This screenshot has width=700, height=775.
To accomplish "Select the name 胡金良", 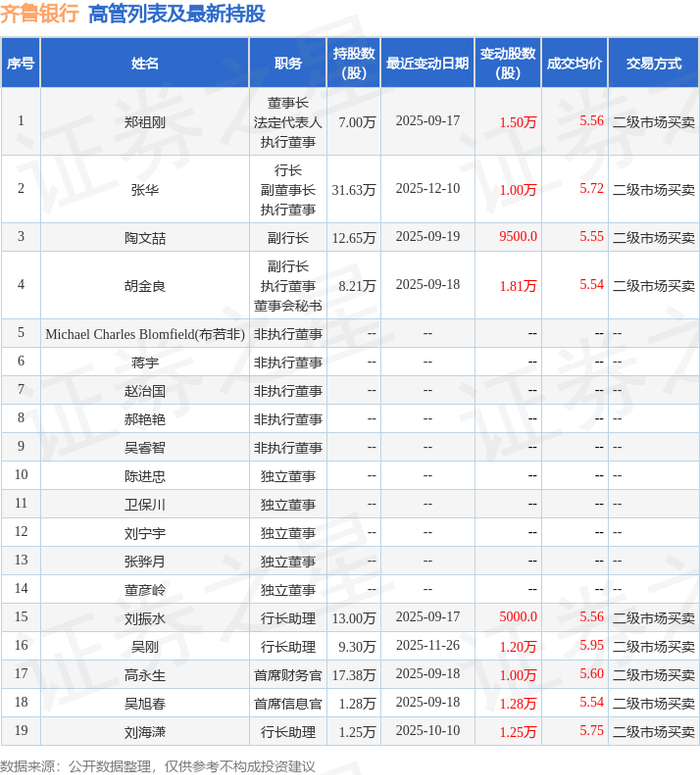I will (x=144, y=286).
